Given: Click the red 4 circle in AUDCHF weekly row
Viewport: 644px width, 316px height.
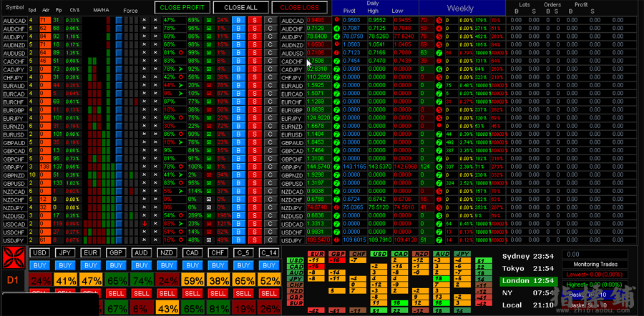Looking at the screenshot, I should 439,29.
